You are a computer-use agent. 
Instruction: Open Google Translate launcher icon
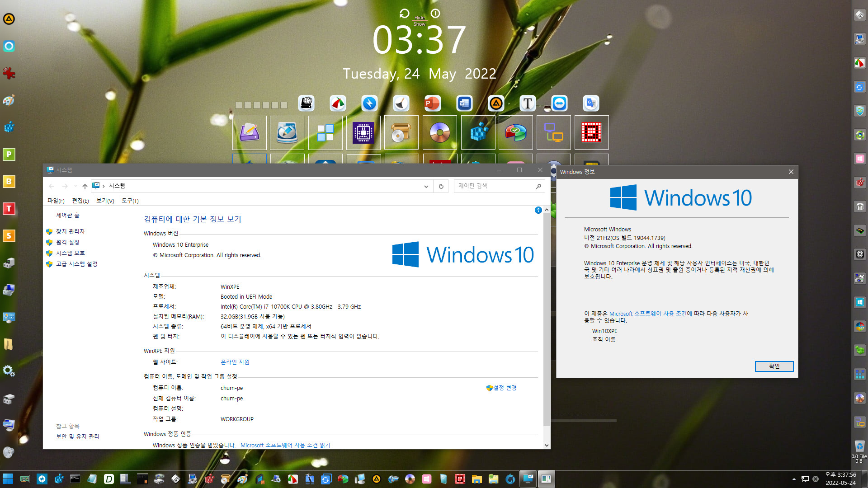pyautogui.click(x=591, y=103)
